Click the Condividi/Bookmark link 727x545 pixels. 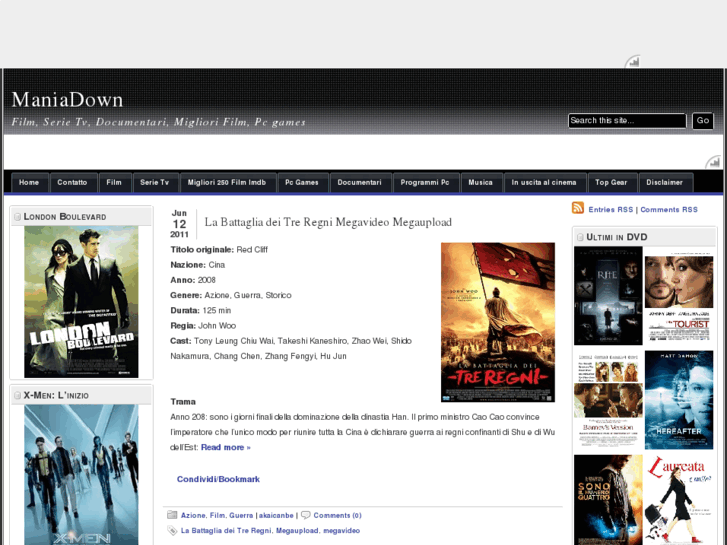click(x=218, y=479)
